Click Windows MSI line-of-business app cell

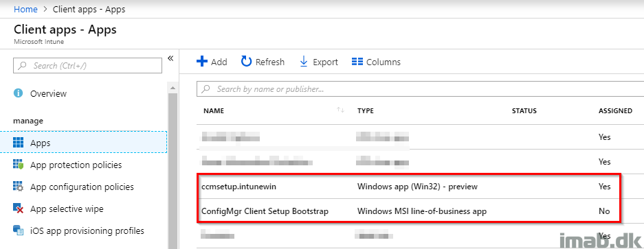(422, 212)
